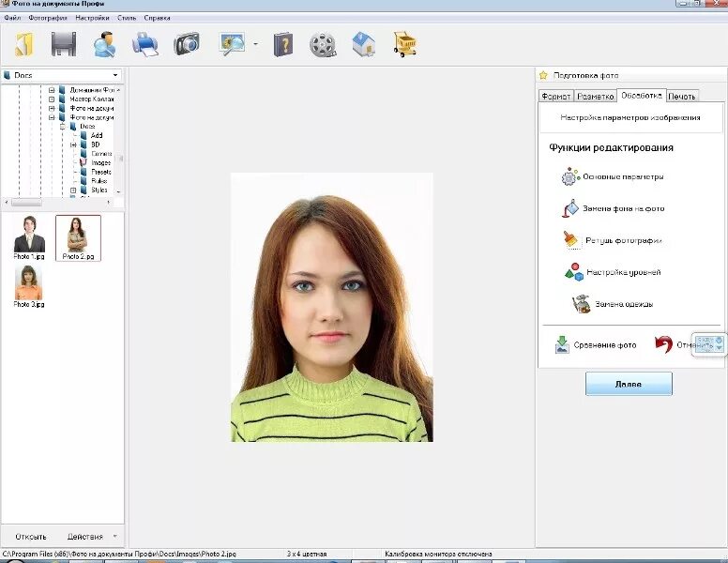Click the house home page icon
Screen dimensions: 728x563
364,44
